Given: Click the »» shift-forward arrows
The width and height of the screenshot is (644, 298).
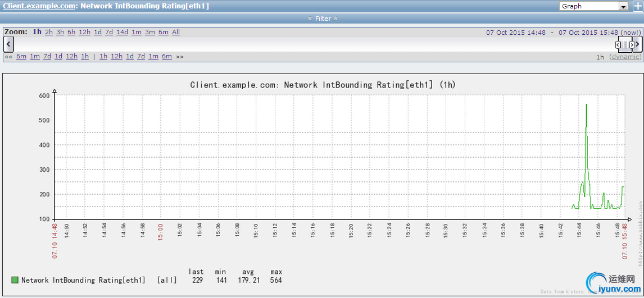Looking at the screenshot, I should click(x=180, y=57).
